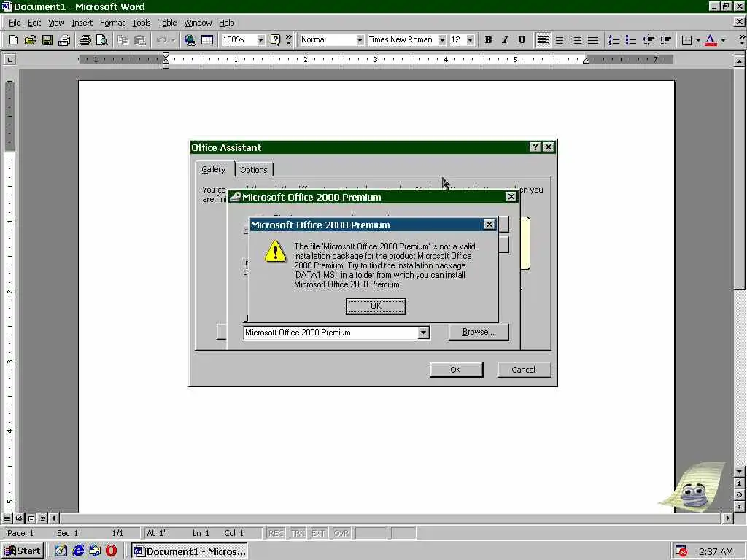Insert a hyperlink via globe icon
Viewport: 747px width, 560px height.
tap(190, 40)
